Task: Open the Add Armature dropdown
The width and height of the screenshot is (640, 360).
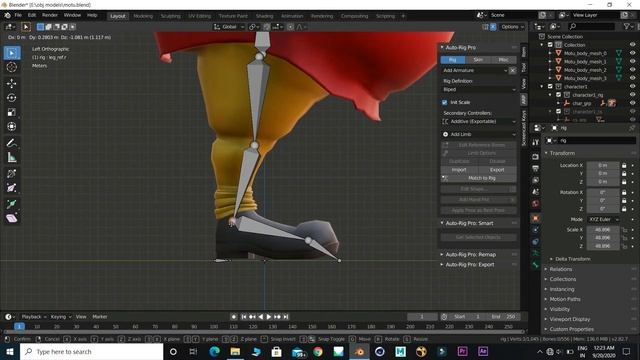Action: (x=475, y=70)
